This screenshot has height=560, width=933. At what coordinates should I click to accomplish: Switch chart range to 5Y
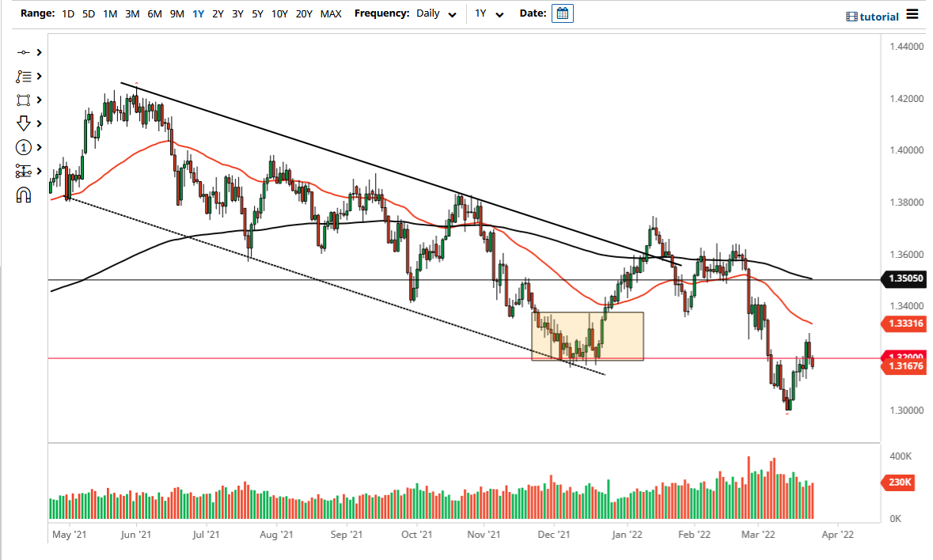256,13
